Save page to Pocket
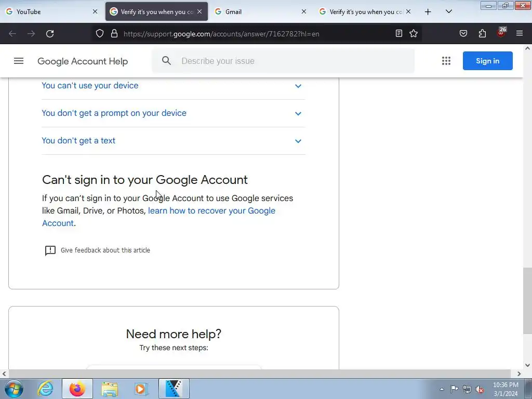The width and height of the screenshot is (532, 399). [x=463, y=33]
